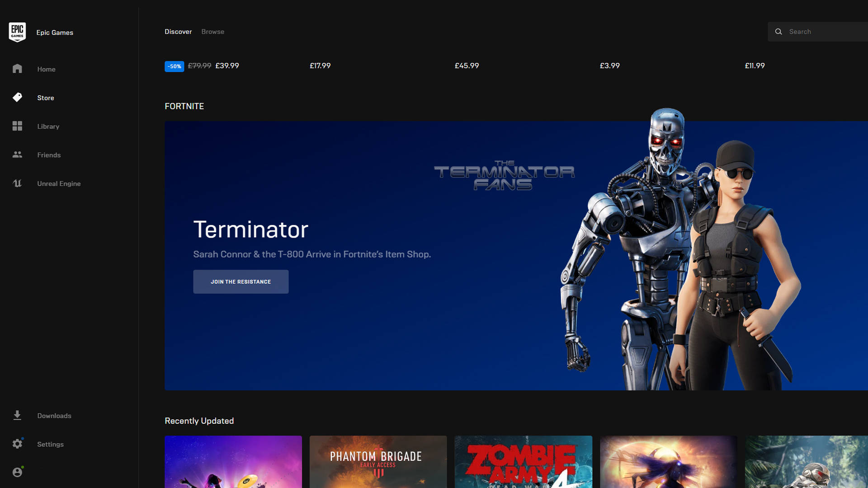Go to Home in sidebar
This screenshot has width=868, height=488.
pyautogui.click(x=46, y=69)
